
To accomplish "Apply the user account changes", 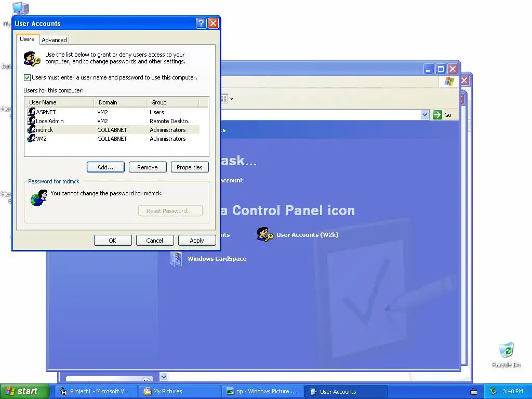I will coord(197,241).
